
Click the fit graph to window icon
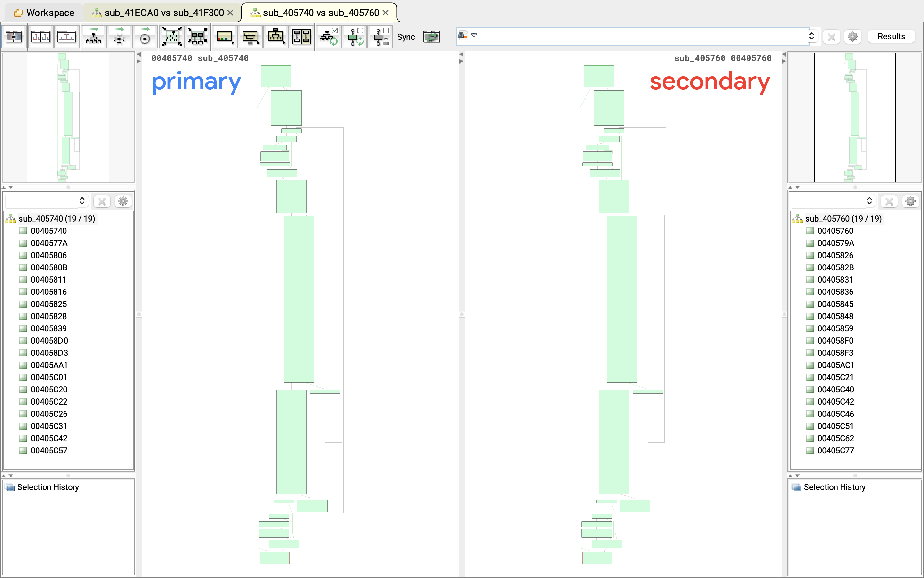172,37
